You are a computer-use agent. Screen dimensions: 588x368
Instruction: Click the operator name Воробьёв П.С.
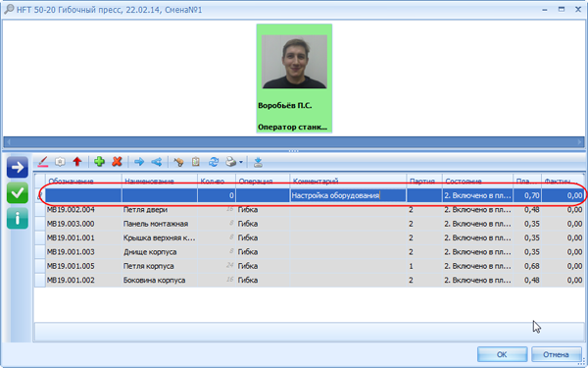pyautogui.click(x=284, y=106)
